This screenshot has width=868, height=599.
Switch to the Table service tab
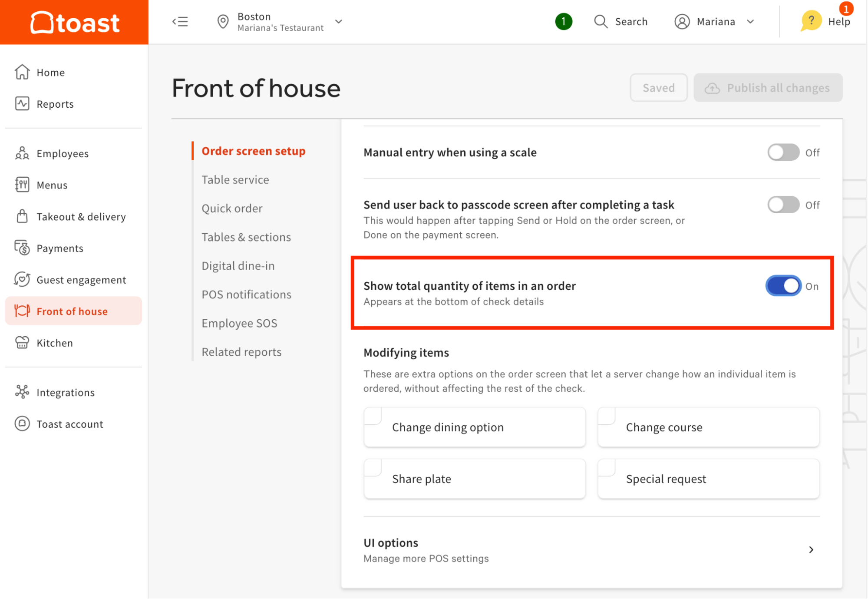pyautogui.click(x=235, y=179)
